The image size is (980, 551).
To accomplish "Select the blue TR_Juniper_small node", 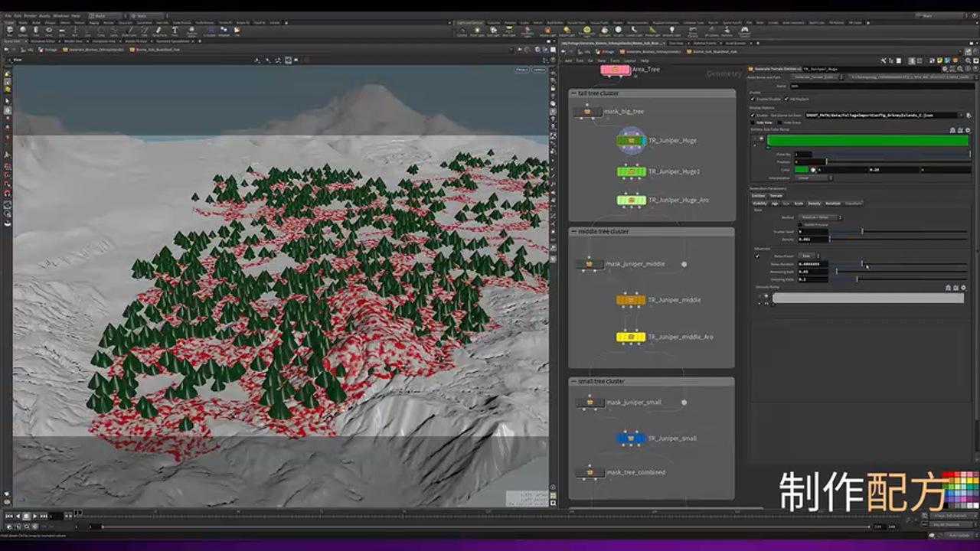I will pyautogui.click(x=631, y=439).
